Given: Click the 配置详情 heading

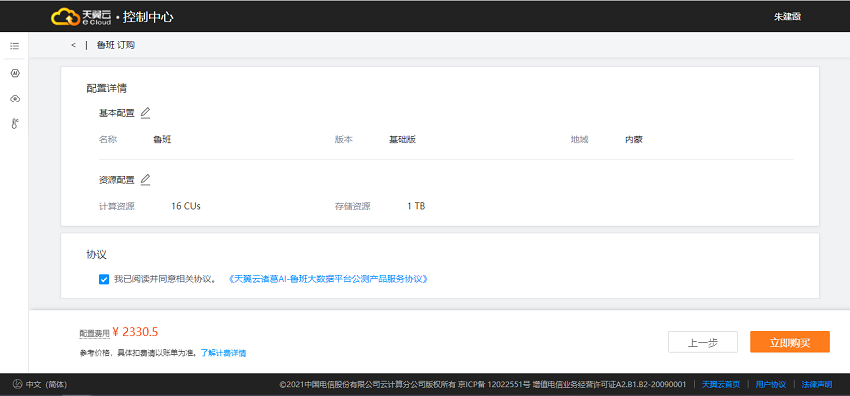Looking at the screenshot, I should click(x=107, y=88).
